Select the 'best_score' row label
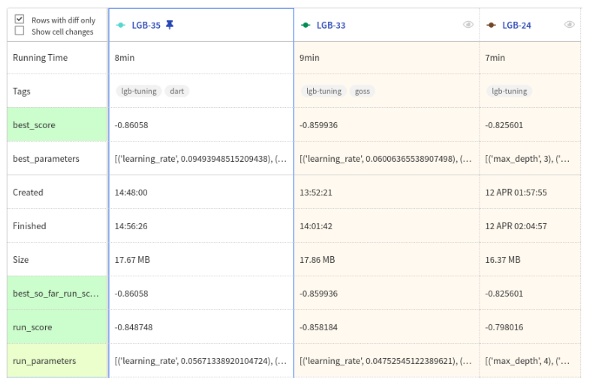604x390 pixels. 34,125
